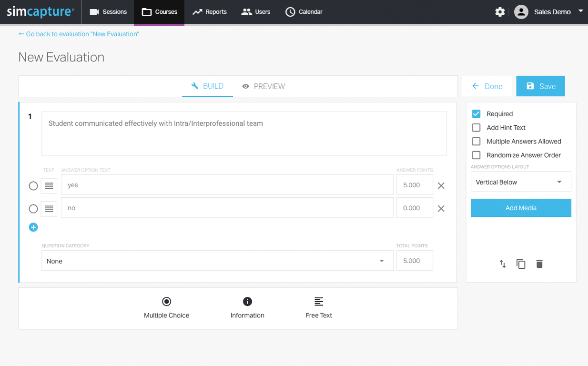Add a new answer option with plus icon
The image size is (588, 366).
tap(33, 227)
